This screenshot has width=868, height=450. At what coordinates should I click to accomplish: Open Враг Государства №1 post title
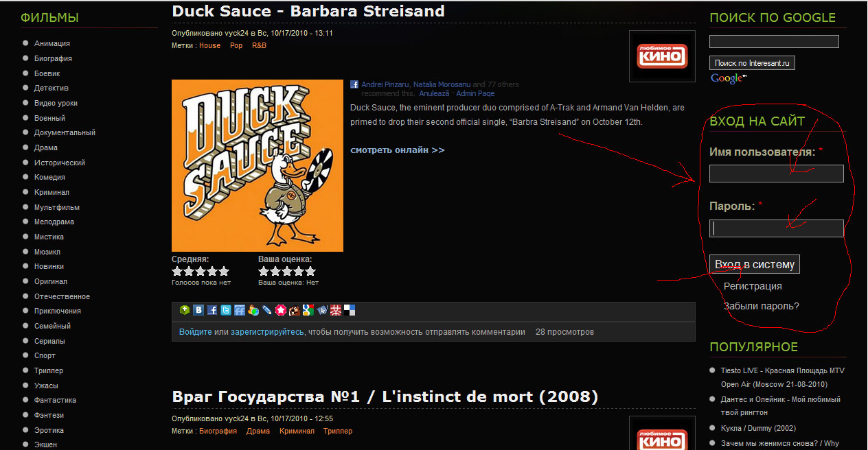pos(385,396)
